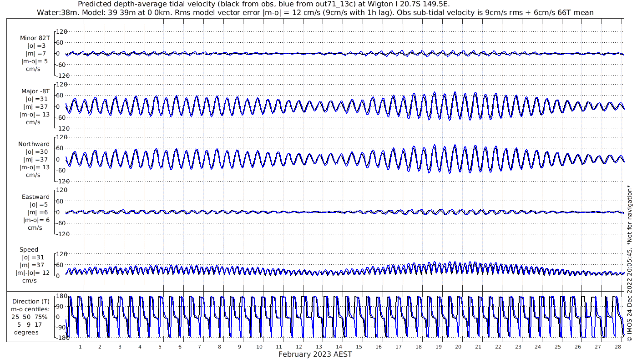Click the "February 2023 AEST" axis title
The image size is (637, 364).
pyautogui.click(x=315, y=354)
